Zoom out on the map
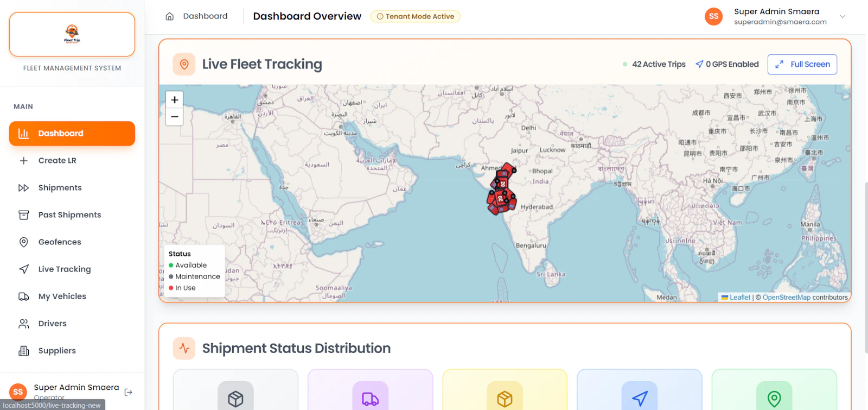This screenshot has height=410, width=868. coord(174,117)
